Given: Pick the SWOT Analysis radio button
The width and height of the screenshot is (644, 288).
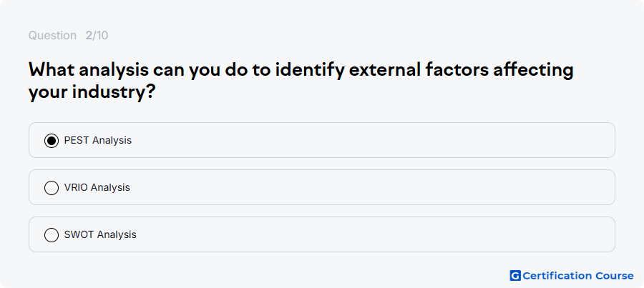Looking at the screenshot, I should pos(52,235).
